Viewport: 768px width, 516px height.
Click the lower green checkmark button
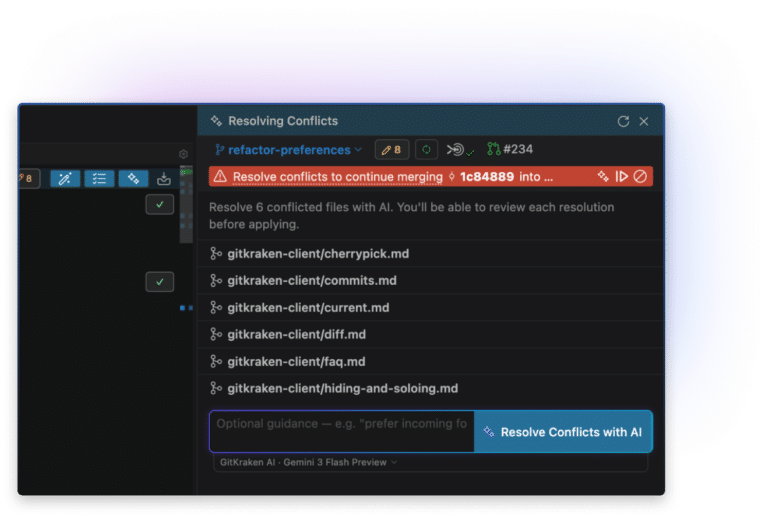pos(160,282)
